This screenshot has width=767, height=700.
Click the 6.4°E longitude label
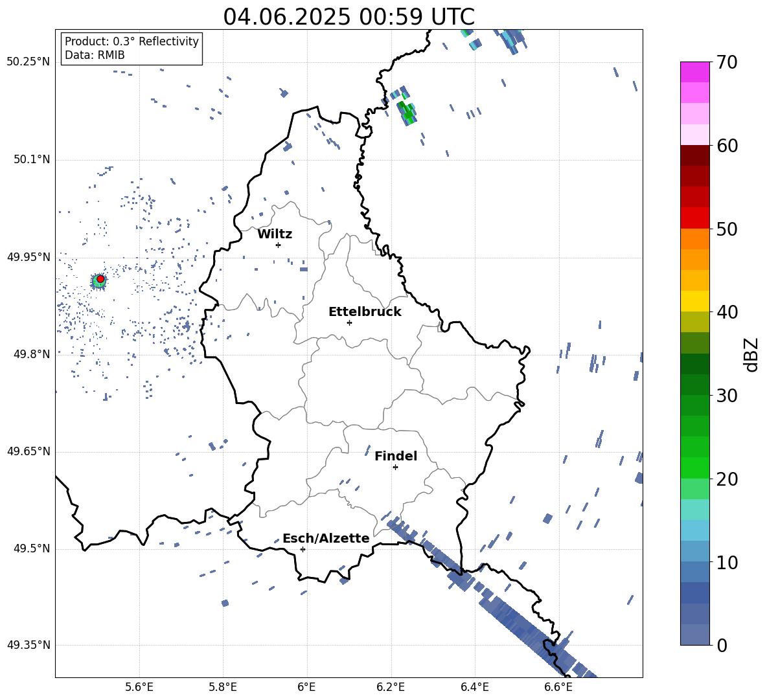point(474,687)
